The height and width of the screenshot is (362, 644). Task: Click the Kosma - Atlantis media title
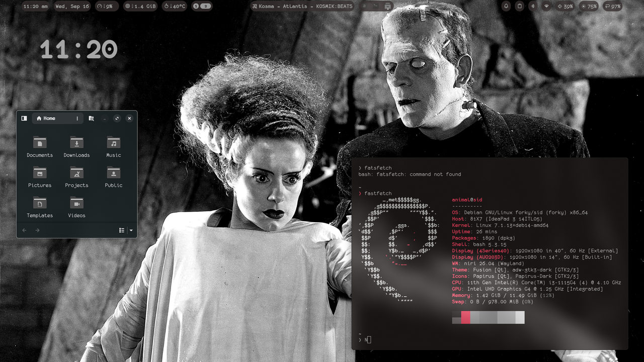pyautogui.click(x=302, y=6)
